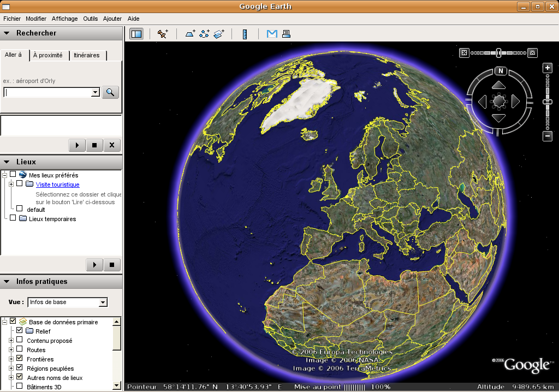The height and width of the screenshot is (392, 559).
Task: Open the Ajouter menu
Action: pyautogui.click(x=112, y=19)
